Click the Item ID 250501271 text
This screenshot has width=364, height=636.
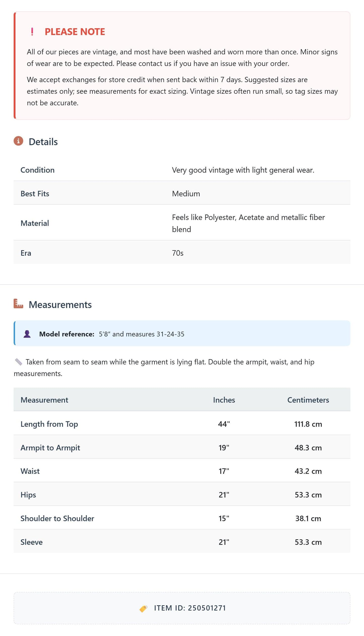pyautogui.click(x=190, y=608)
